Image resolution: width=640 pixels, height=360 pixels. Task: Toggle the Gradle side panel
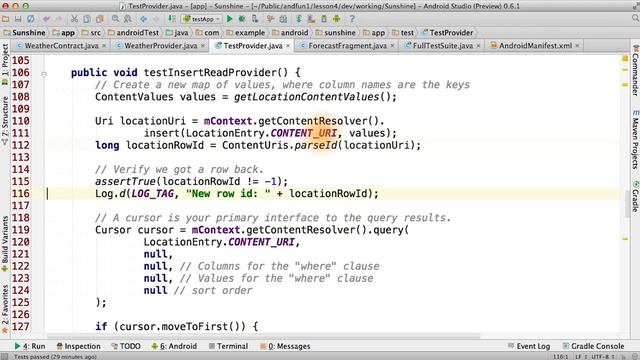[x=635, y=197]
